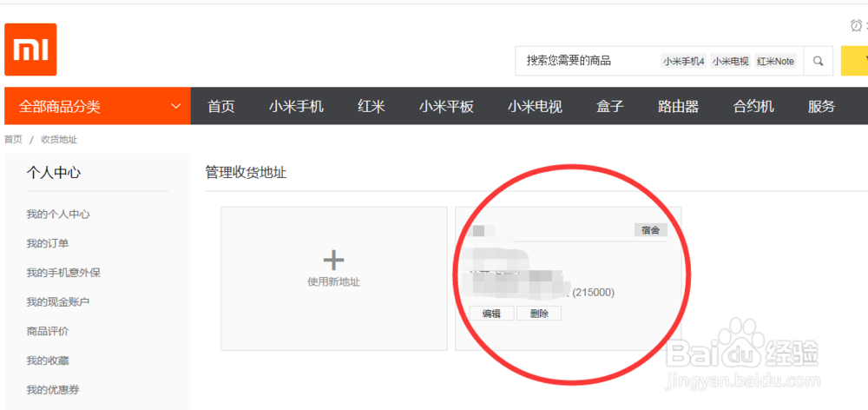Pick the 小米手机4 search suggestion

click(684, 62)
